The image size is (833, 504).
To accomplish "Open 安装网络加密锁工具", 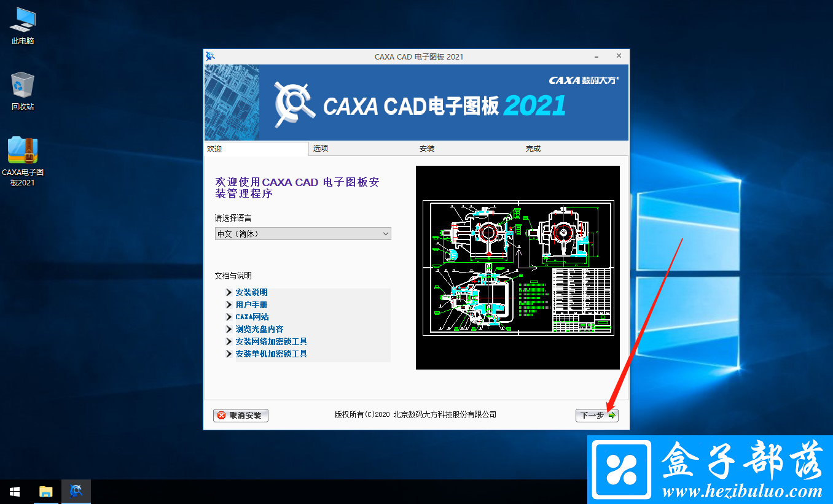I will (271, 341).
